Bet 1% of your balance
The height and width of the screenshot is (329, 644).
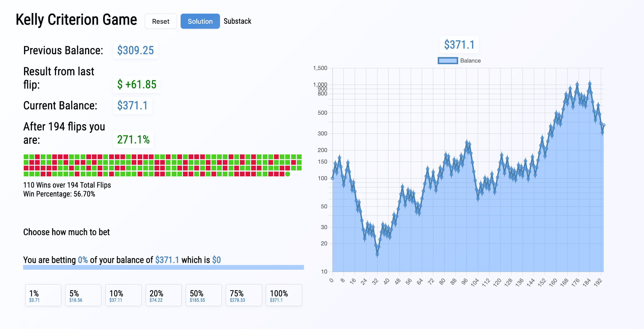click(43, 295)
